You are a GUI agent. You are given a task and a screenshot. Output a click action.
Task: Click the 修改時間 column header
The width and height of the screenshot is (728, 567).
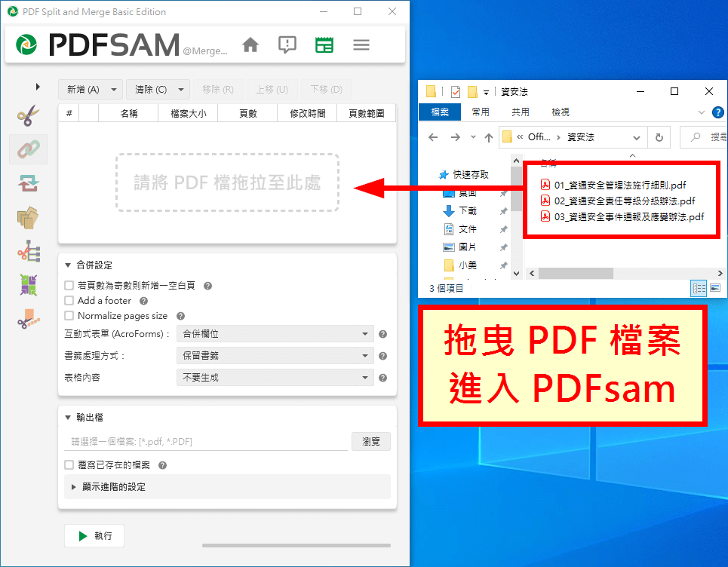(307, 113)
